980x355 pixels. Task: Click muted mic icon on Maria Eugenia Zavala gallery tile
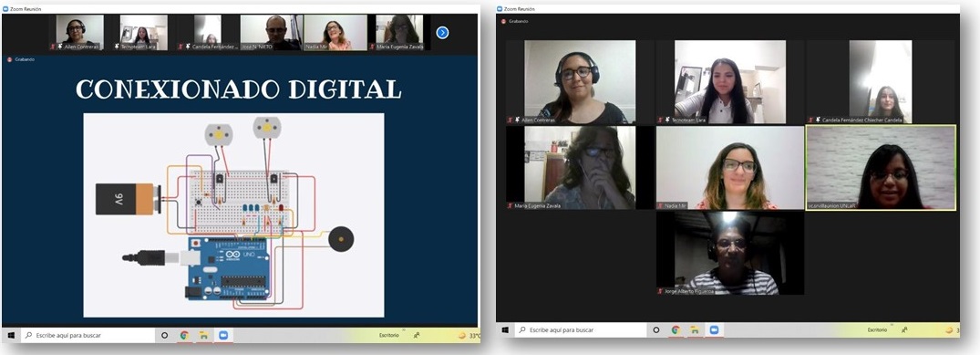(x=510, y=205)
